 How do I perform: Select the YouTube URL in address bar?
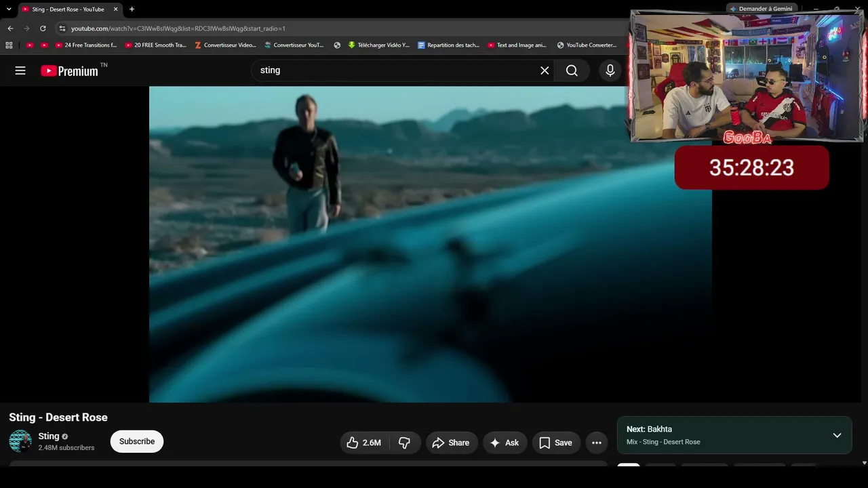(x=178, y=28)
